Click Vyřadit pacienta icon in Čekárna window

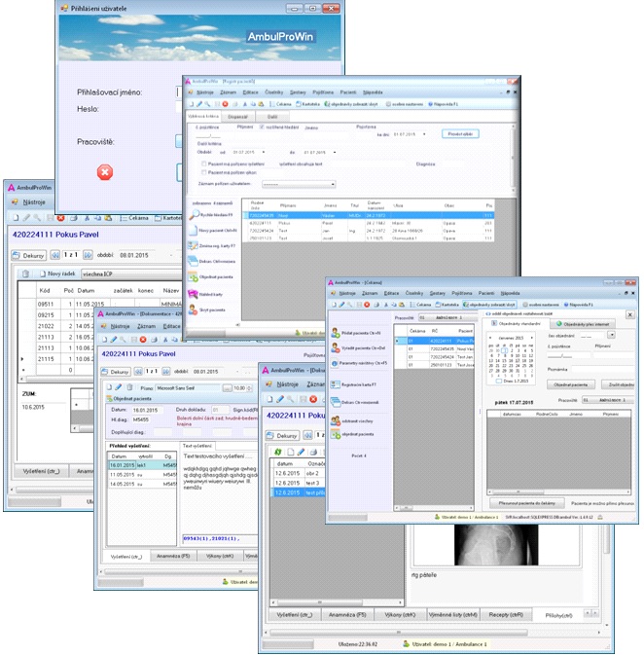[x=335, y=347]
